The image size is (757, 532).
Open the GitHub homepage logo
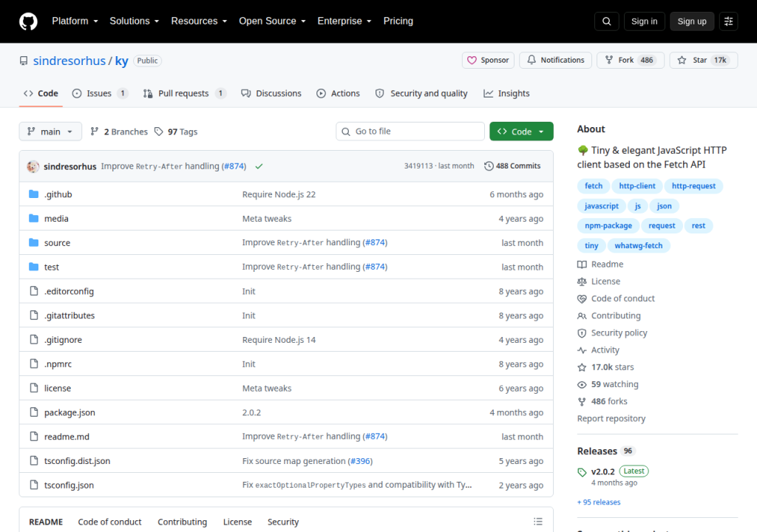(28, 21)
